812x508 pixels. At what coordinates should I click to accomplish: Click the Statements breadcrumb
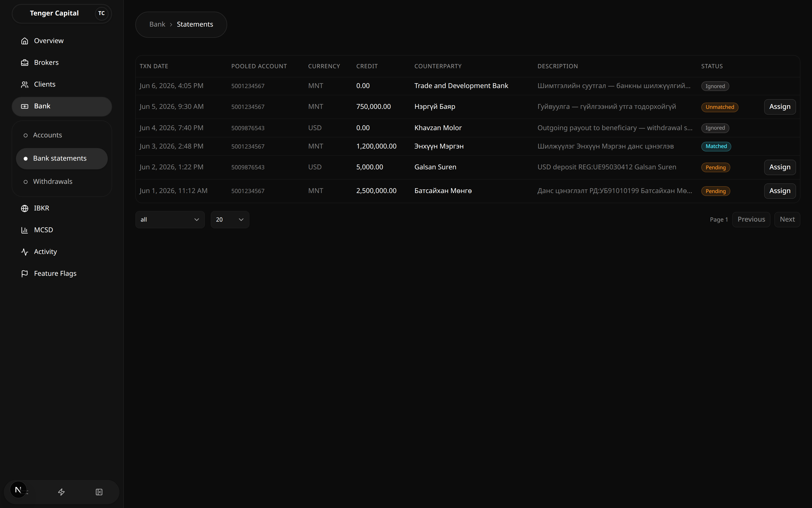195,24
